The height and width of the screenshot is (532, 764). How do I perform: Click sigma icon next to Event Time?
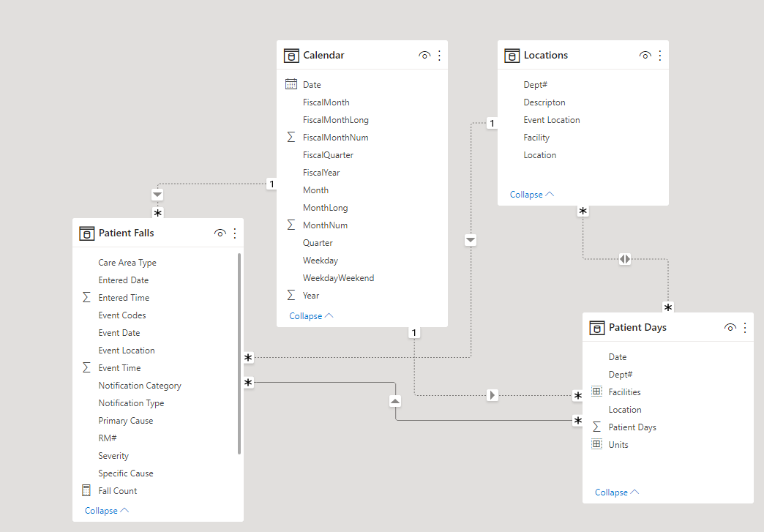point(86,367)
